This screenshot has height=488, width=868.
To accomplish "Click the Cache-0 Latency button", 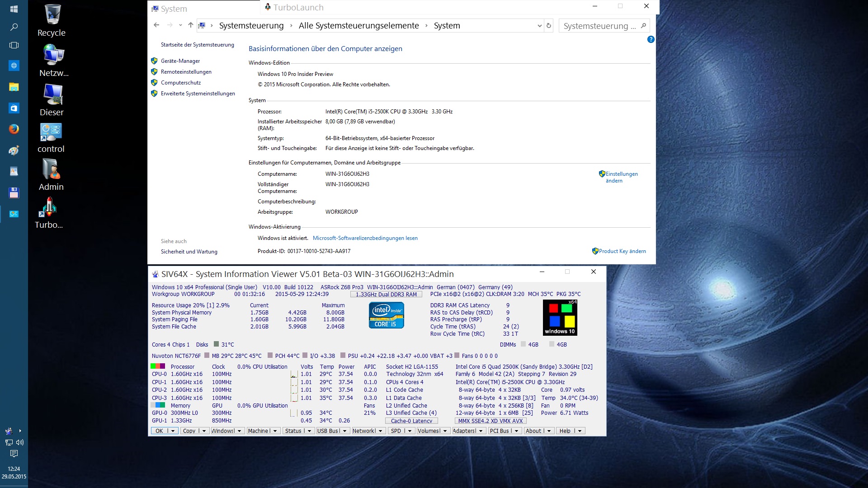I will coord(411,421).
